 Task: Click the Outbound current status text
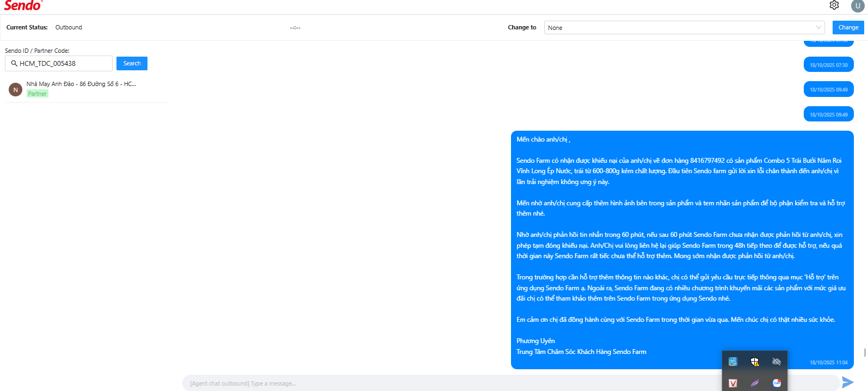[x=69, y=27]
